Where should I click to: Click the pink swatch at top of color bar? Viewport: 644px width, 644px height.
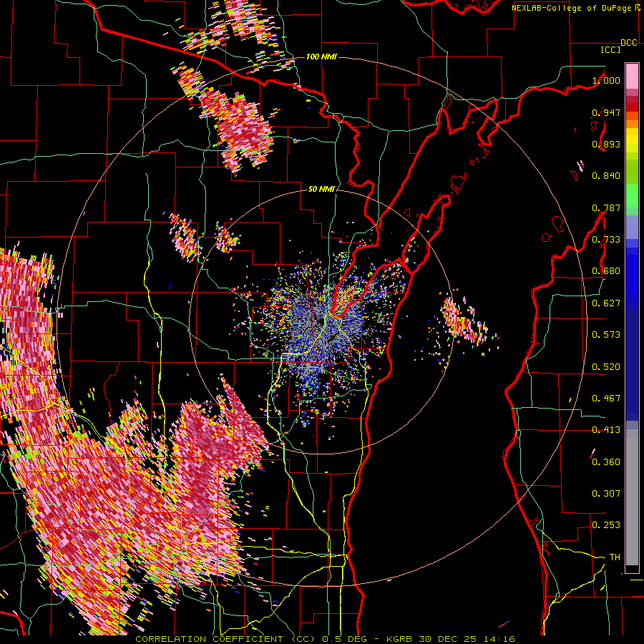tap(632, 76)
